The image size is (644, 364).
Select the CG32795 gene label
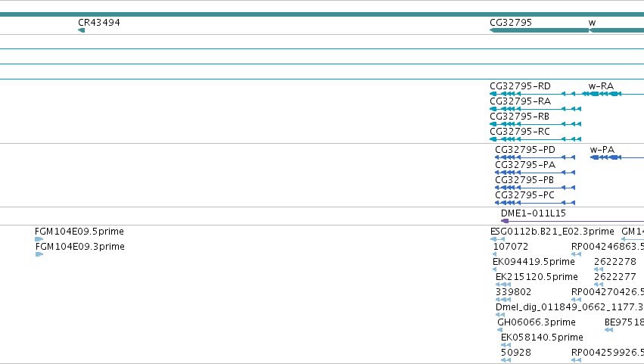(x=511, y=23)
